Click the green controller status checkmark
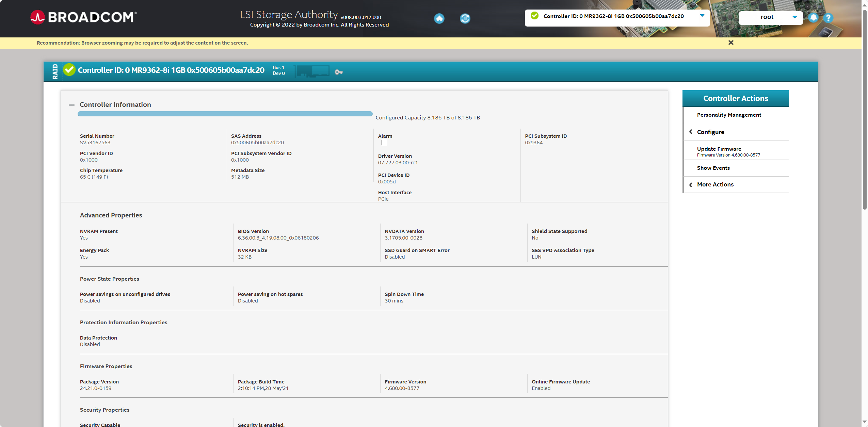Image resolution: width=868 pixels, height=427 pixels. [69, 70]
